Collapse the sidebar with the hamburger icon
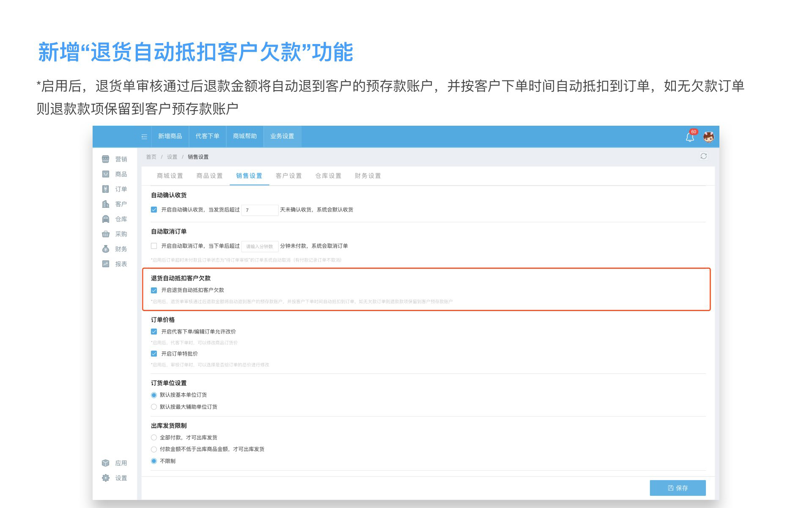Image resolution: width=812 pixels, height=508 pixels. 144,136
